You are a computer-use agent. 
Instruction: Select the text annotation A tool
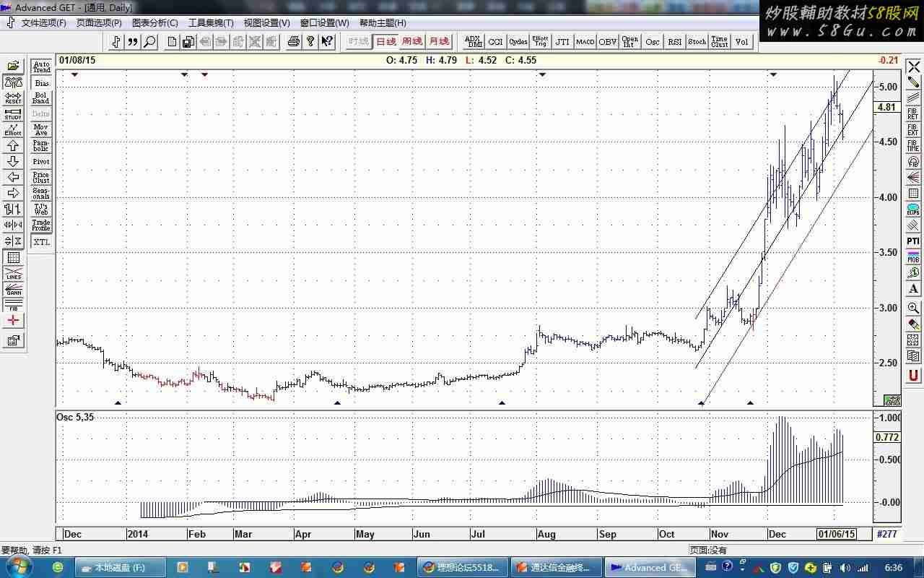click(x=913, y=289)
